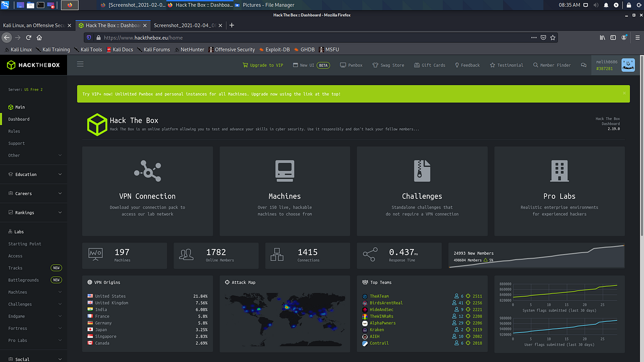
Task: Expand the Rankings sidebar section
Action: click(34, 213)
